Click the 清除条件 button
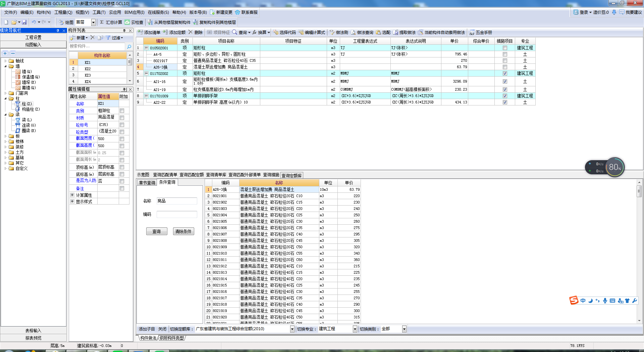644x352 pixels. (x=183, y=231)
